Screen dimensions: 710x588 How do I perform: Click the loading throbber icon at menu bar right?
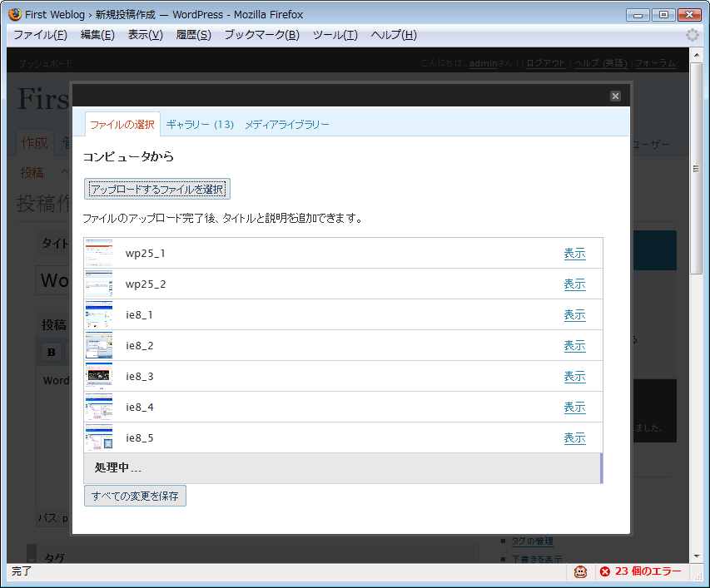pyautogui.click(x=692, y=35)
